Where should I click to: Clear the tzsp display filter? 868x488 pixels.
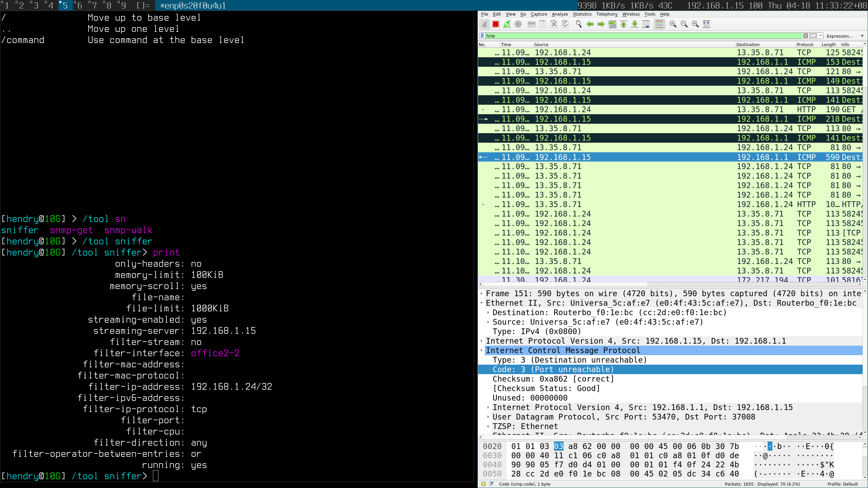tap(806, 36)
